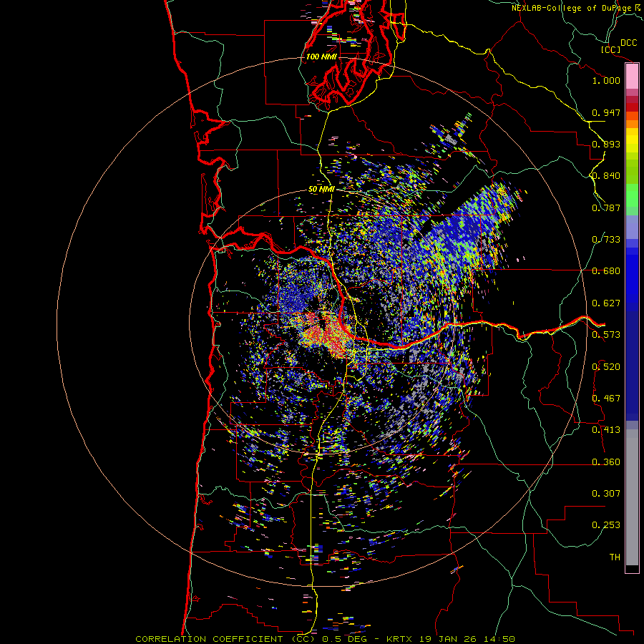Click the DCC label above the color bar
Screen dimensions: 644x644
(628, 43)
